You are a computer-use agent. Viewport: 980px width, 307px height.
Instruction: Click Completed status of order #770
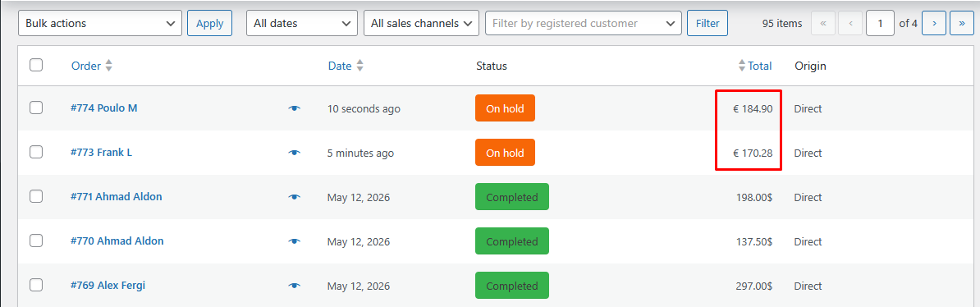pos(512,241)
